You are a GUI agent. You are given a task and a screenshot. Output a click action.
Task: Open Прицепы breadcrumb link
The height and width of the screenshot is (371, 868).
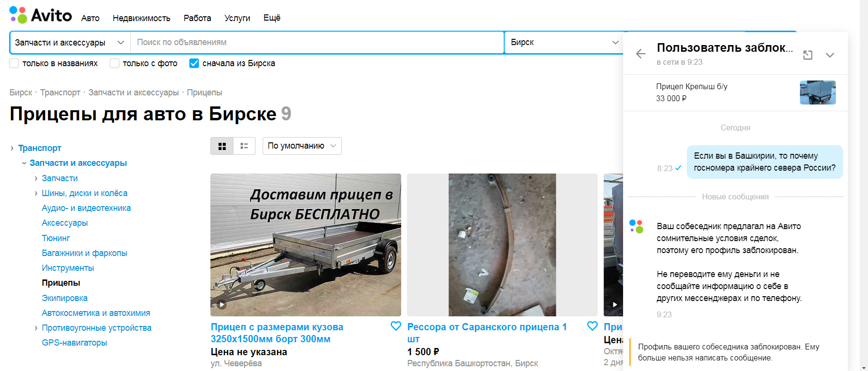[205, 93]
